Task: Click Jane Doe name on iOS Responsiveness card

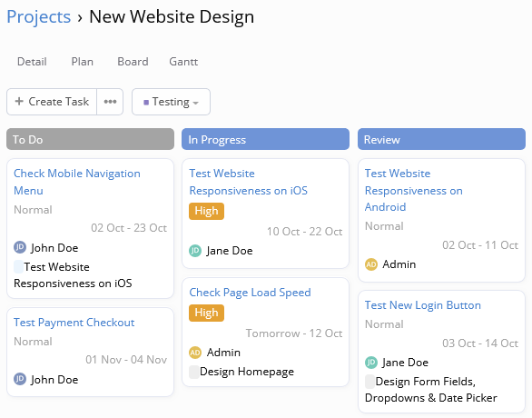Action: click(230, 251)
